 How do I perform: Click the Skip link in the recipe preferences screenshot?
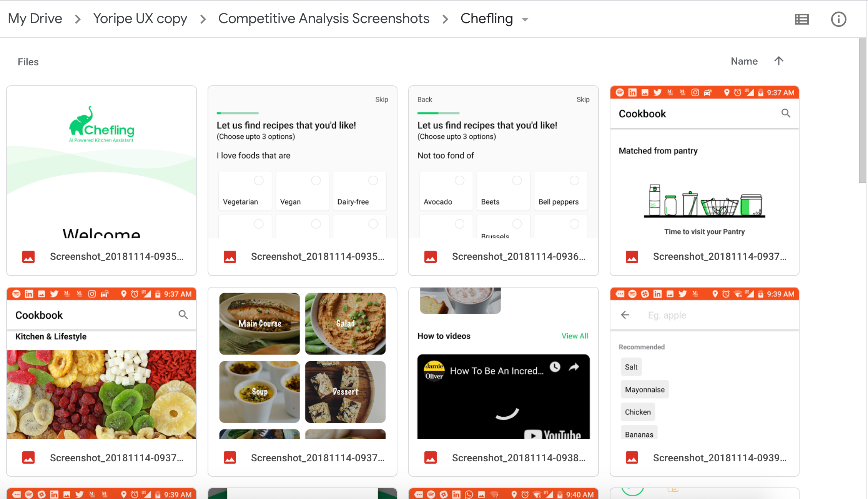[x=381, y=99]
